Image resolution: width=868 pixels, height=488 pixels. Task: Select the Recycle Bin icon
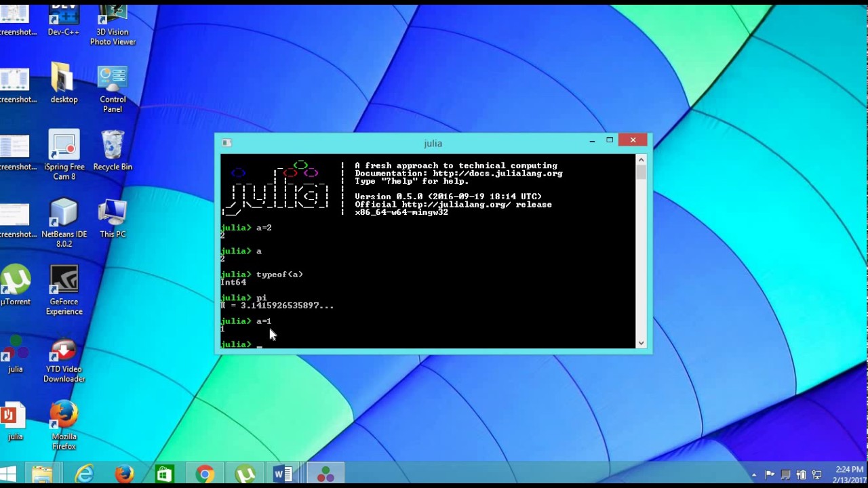(113, 150)
